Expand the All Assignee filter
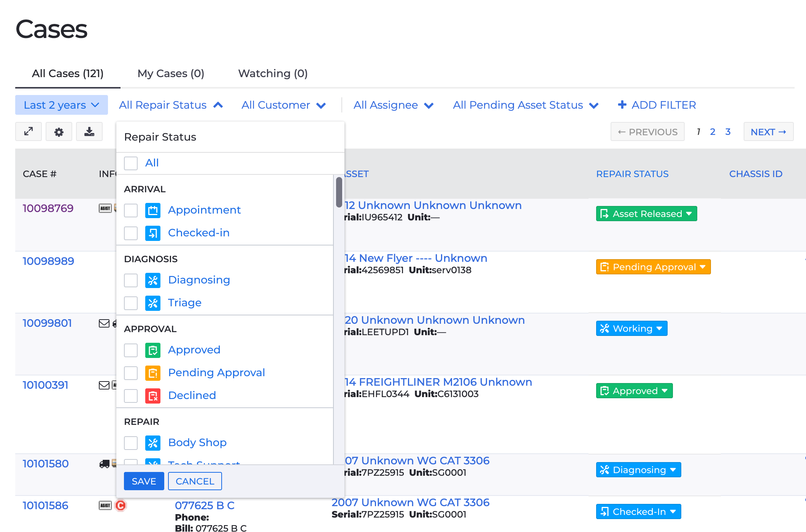 click(393, 105)
